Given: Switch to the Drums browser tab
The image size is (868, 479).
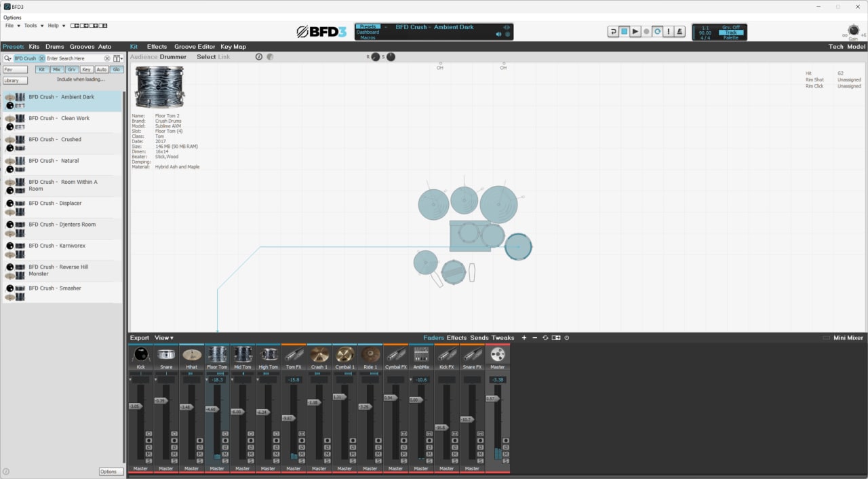Looking at the screenshot, I should coord(55,47).
